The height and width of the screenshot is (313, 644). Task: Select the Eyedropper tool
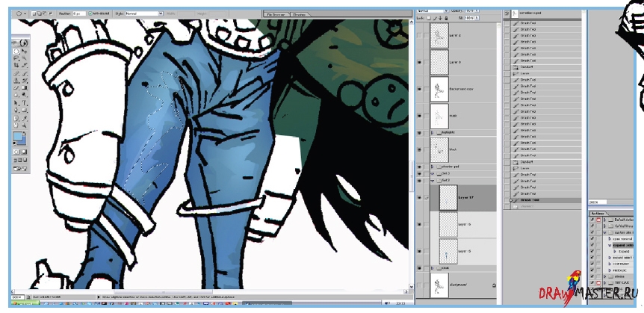pos(25,118)
